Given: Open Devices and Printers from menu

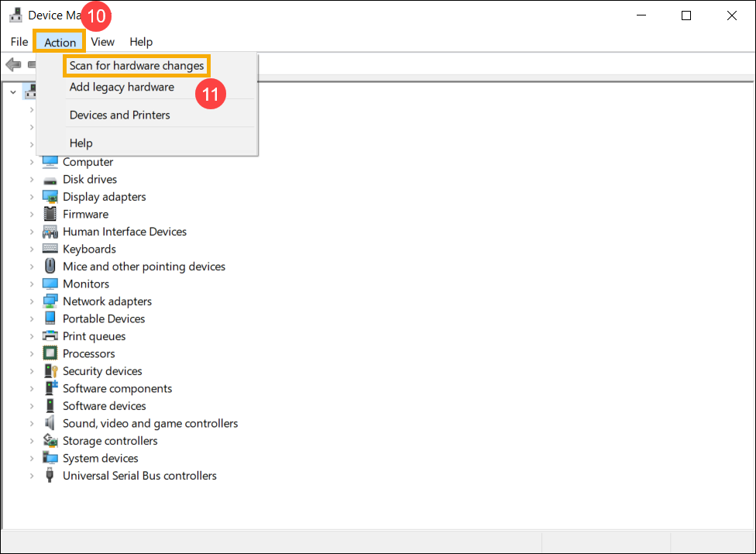Looking at the screenshot, I should [120, 115].
